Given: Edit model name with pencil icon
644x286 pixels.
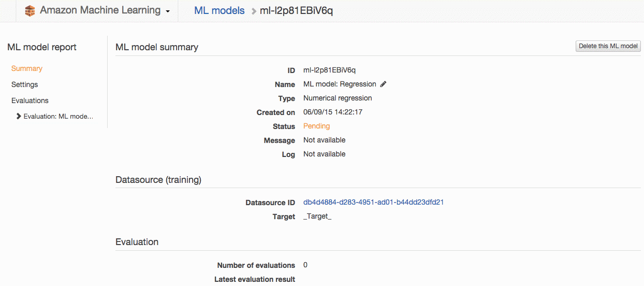Looking at the screenshot, I should click(x=383, y=84).
